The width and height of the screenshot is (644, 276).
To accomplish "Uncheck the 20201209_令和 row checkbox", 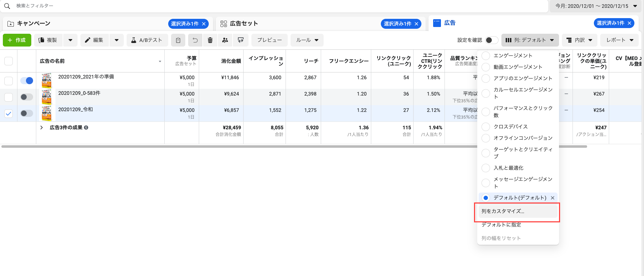I will pos(9,113).
